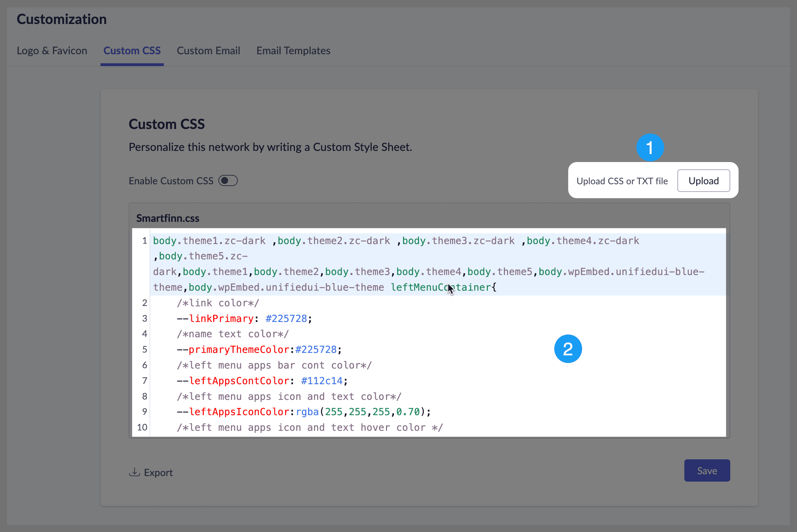797x532 pixels.
Task: Click the --linkPrimary property on line 3
Action: [x=221, y=319]
